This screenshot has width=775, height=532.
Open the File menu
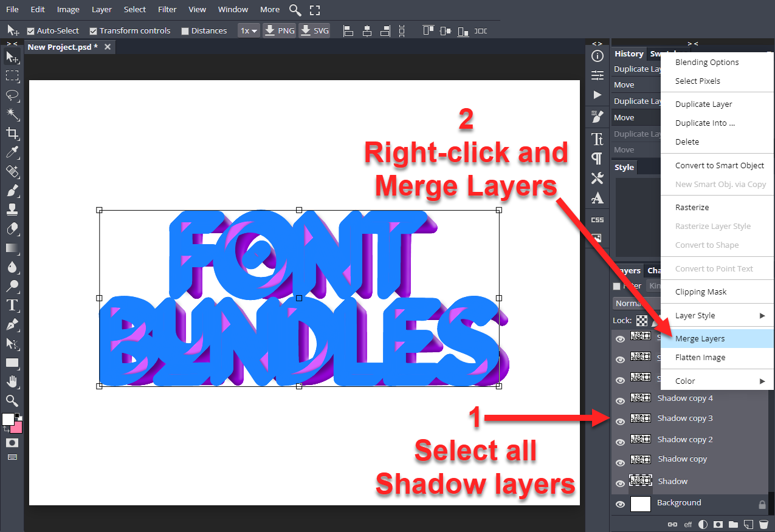tap(12, 9)
